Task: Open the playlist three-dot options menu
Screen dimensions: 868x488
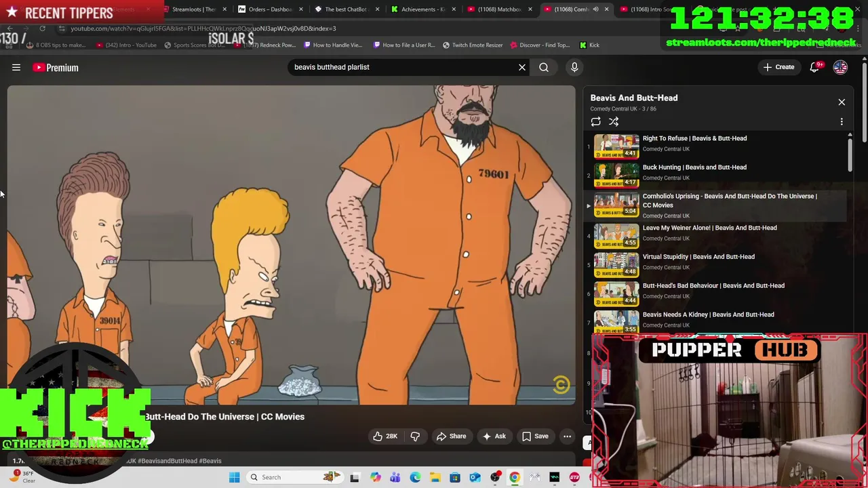Action: pyautogui.click(x=842, y=122)
